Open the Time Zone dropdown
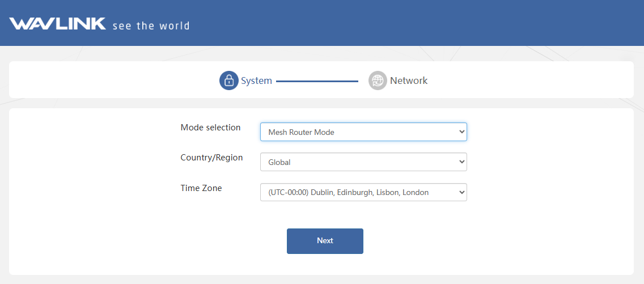The width and height of the screenshot is (644, 284). [363, 192]
